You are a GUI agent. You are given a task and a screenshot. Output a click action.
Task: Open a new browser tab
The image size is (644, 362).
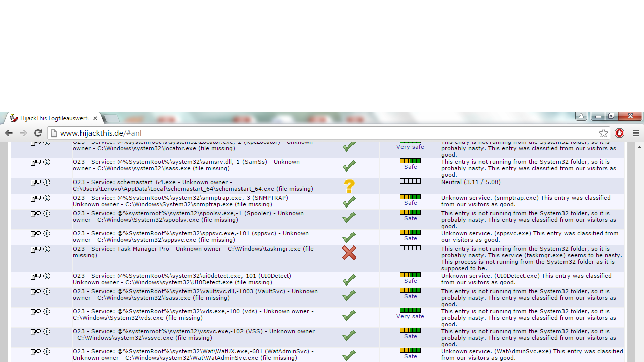click(111, 118)
